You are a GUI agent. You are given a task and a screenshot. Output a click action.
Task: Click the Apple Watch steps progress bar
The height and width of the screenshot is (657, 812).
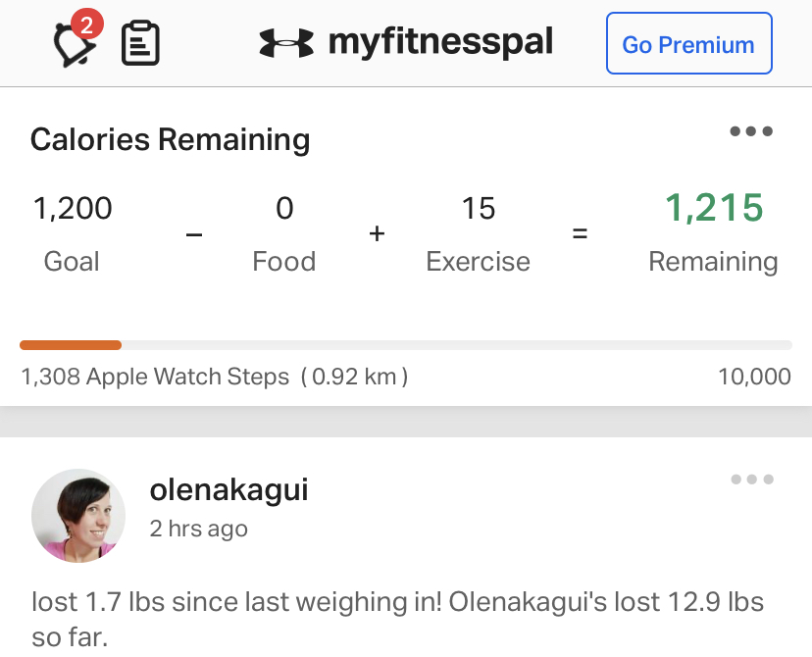point(405,345)
